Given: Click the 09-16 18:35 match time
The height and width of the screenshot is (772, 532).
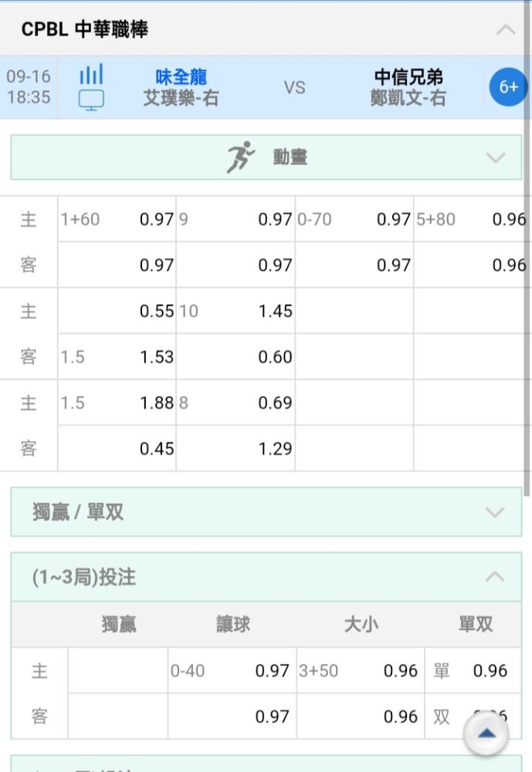Looking at the screenshot, I should tap(29, 86).
